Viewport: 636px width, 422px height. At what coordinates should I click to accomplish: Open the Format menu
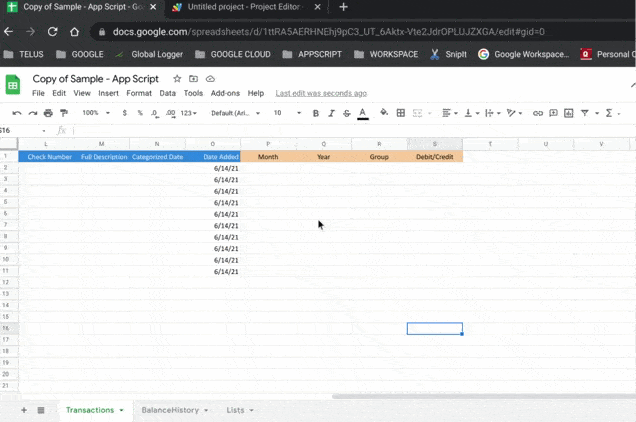click(x=139, y=93)
